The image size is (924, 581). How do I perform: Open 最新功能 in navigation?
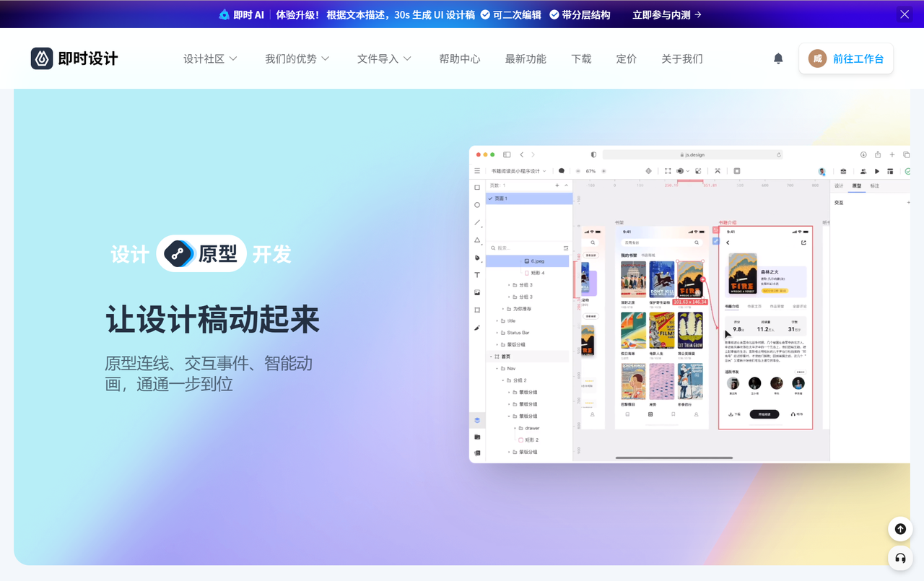coord(526,58)
